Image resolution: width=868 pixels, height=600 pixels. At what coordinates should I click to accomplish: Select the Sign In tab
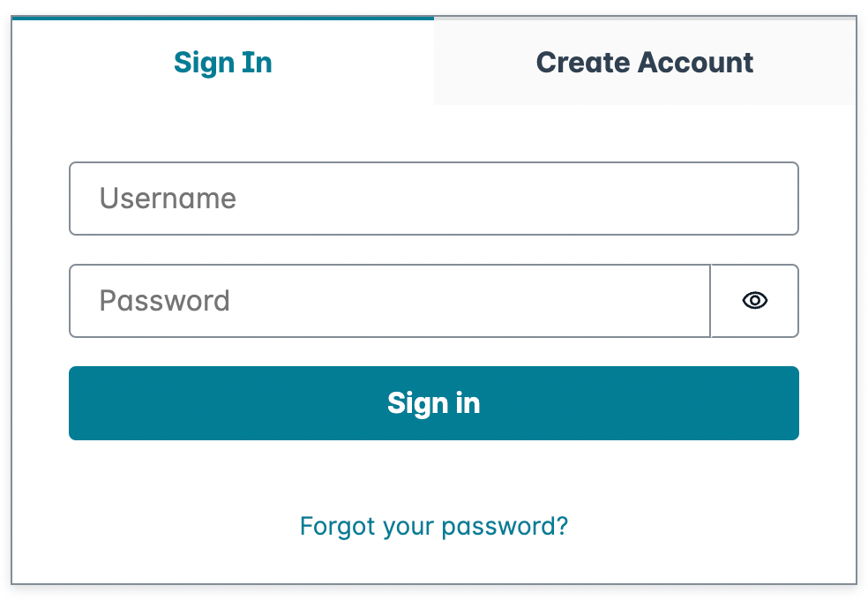(223, 62)
